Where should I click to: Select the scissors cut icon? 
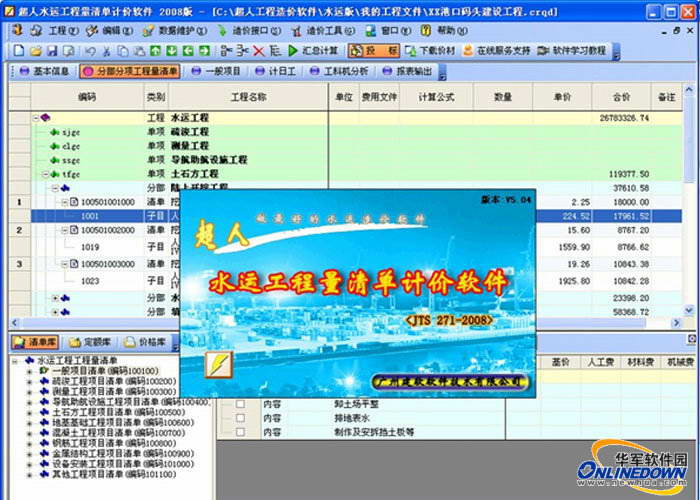click(106, 51)
